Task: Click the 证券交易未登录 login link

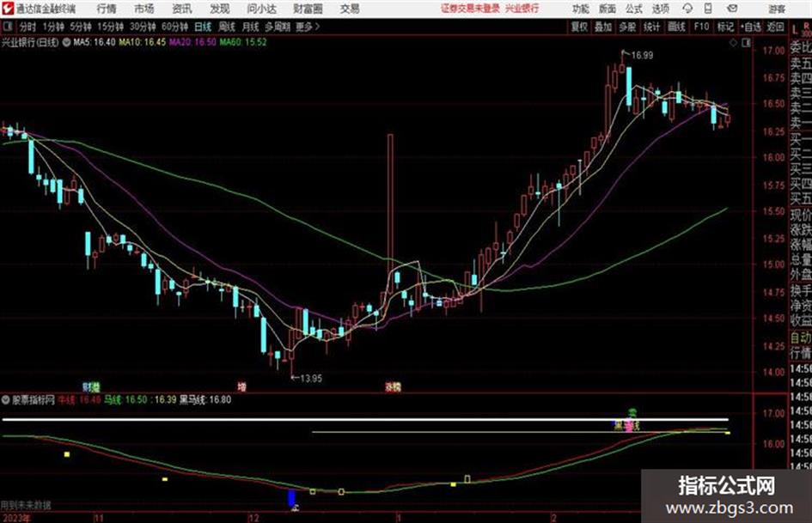Action: 470,9
